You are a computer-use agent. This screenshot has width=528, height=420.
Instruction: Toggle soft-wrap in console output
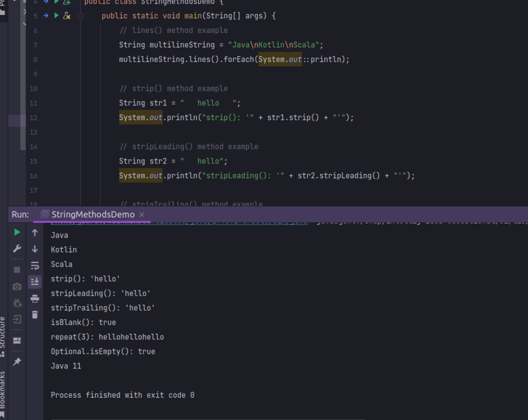point(35,266)
